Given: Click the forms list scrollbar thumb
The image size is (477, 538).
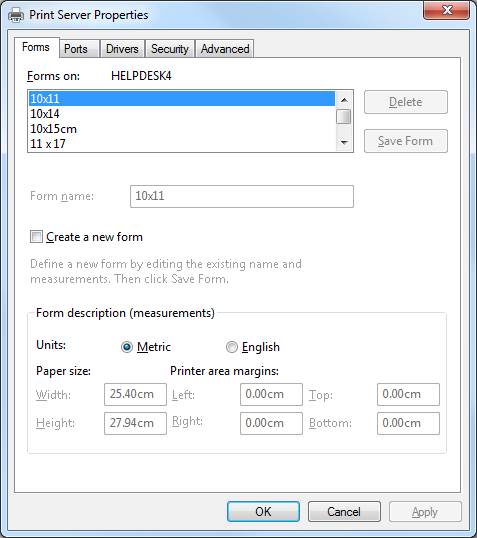Looking at the screenshot, I should pos(344,117).
